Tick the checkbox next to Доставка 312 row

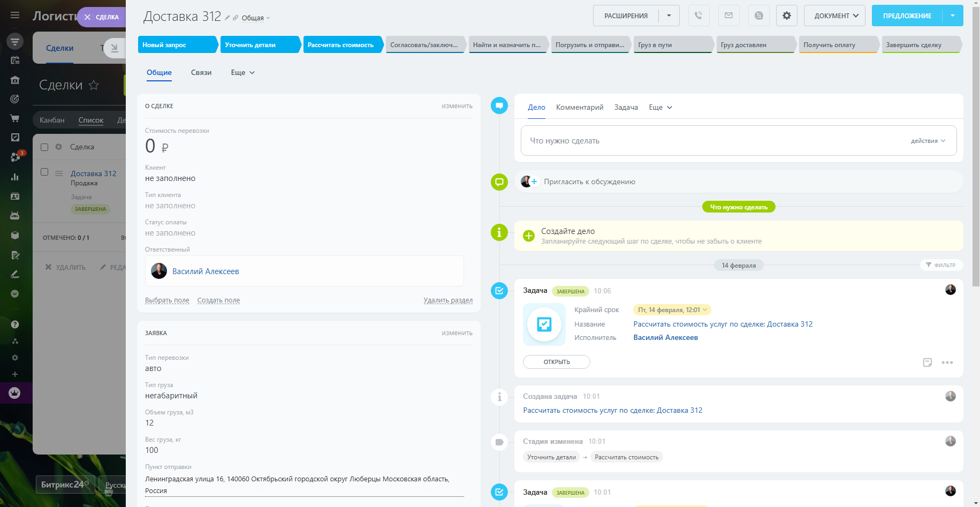click(44, 172)
